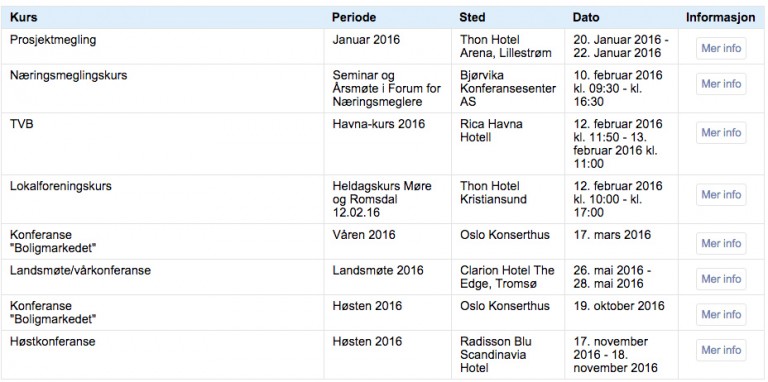The height and width of the screenshot is (382, 768).
Task: Open Mer info for Lokalforeningskurs
Action: pyautogui.click(x=721, y=194)
